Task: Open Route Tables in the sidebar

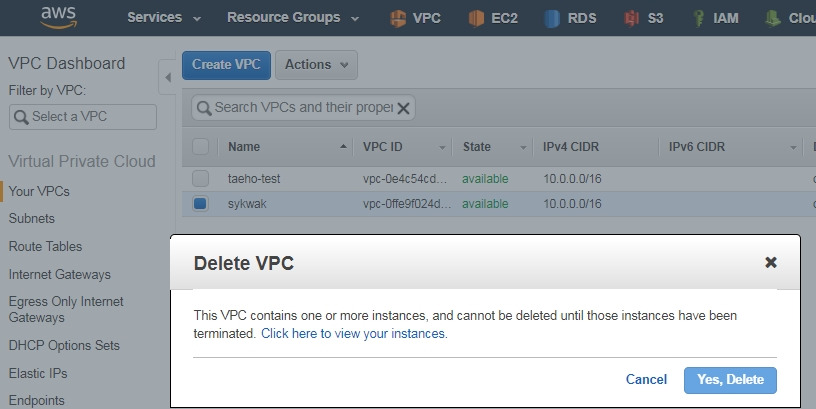Action: [x=45, y=246]
